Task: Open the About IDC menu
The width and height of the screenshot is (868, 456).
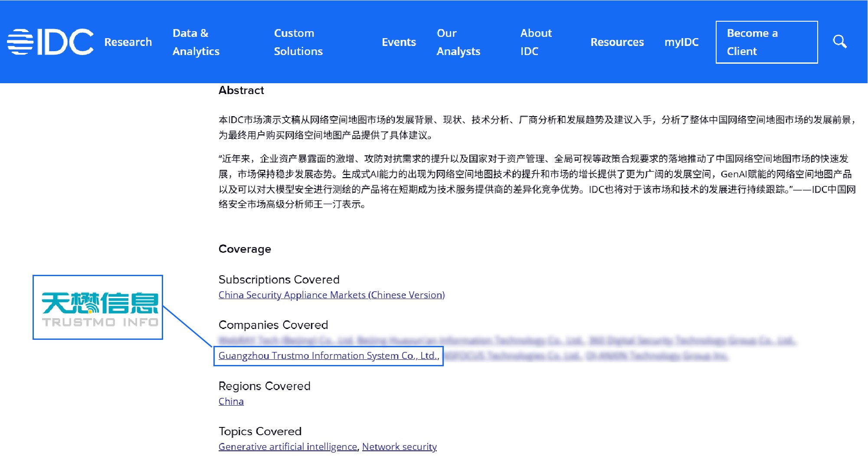Action: click(x=536, y=42)
